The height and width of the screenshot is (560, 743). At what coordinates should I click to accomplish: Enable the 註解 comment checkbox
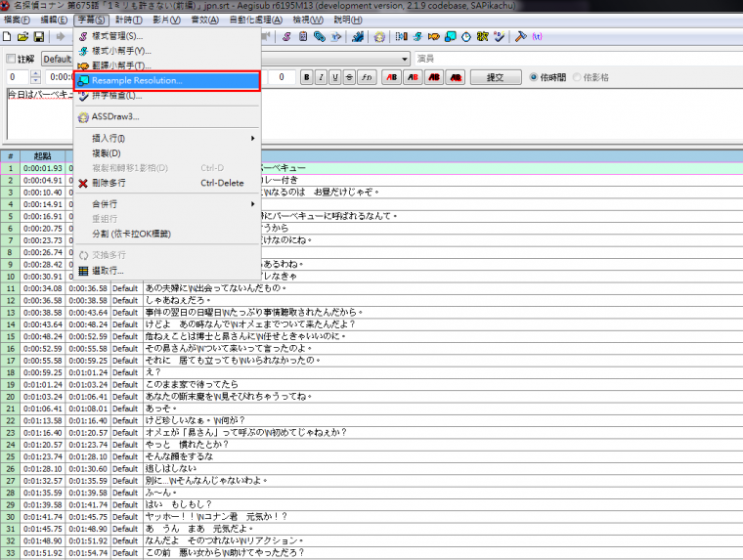[10, 59]
